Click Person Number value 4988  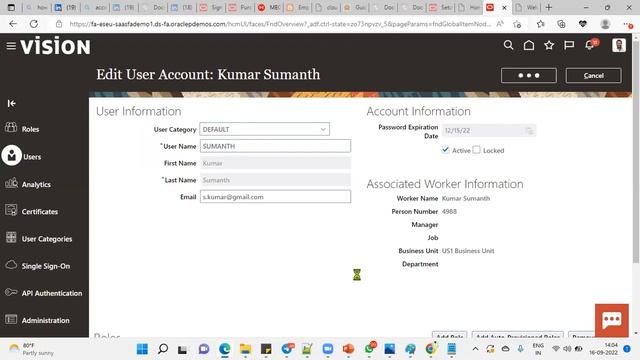pyautogui.click(x=449, y=211)
